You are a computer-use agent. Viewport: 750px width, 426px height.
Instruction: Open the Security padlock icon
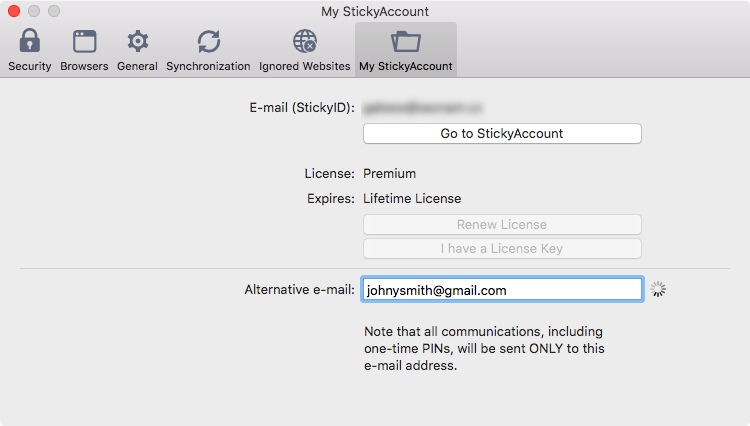coord(30,41)
